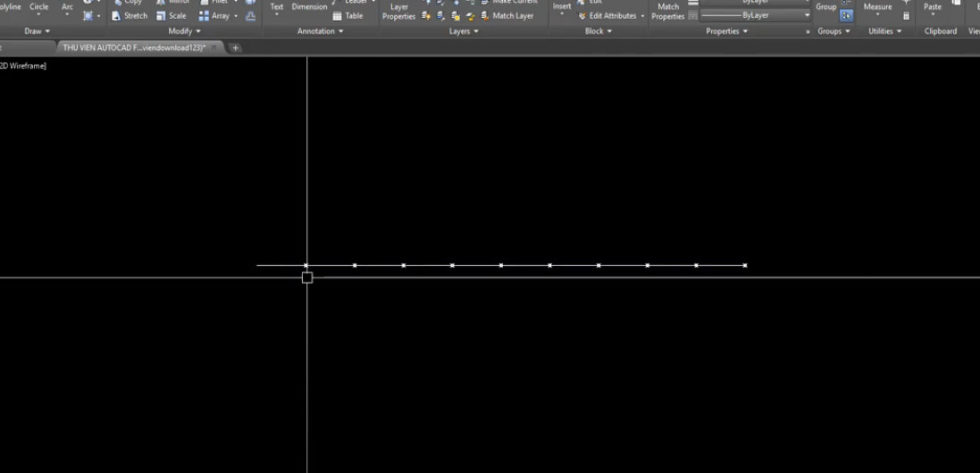Click the Match Properties button
980x473 pixels.
[668, 11]
